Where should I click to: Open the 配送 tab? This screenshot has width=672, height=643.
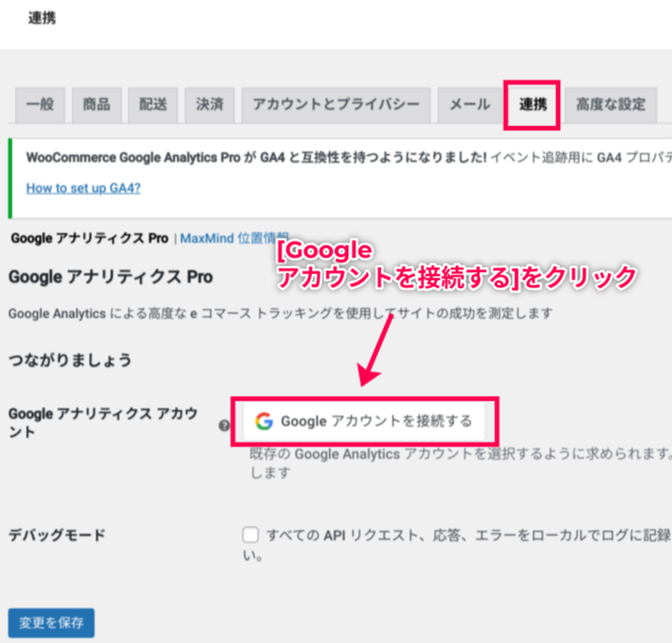tap(153, 105)
